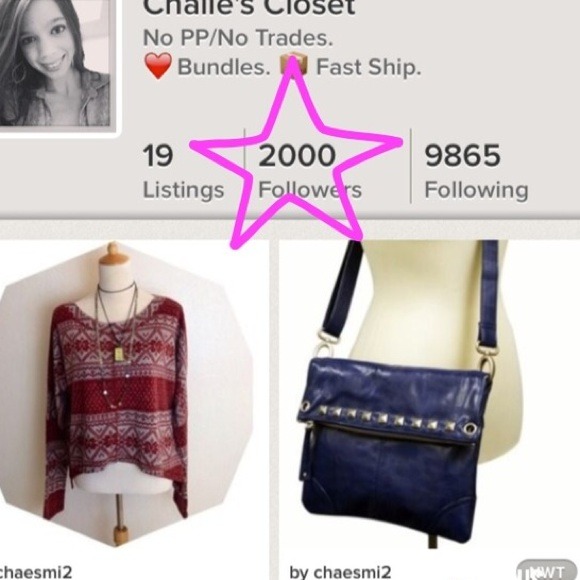View the 2000 followers number
Viewport: 580px width, 580px height.
pyautogui.click(x=297, y=155)
